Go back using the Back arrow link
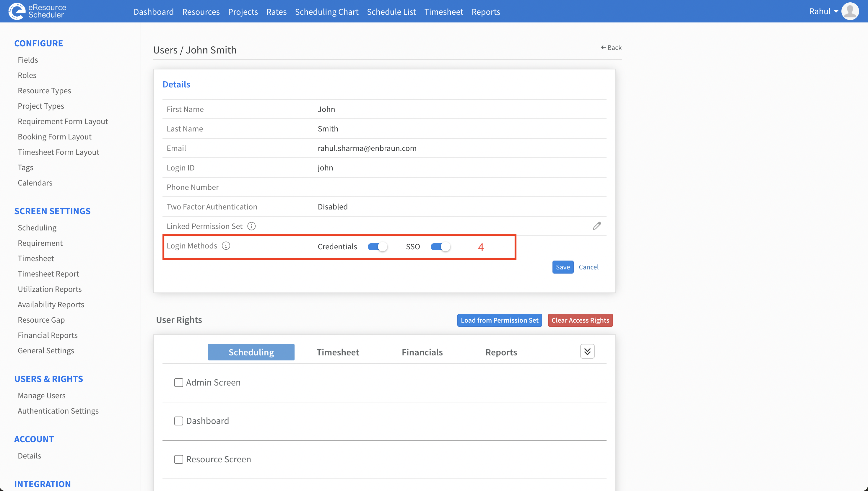This screenshot has height=491, width=868. click(611, 48)
